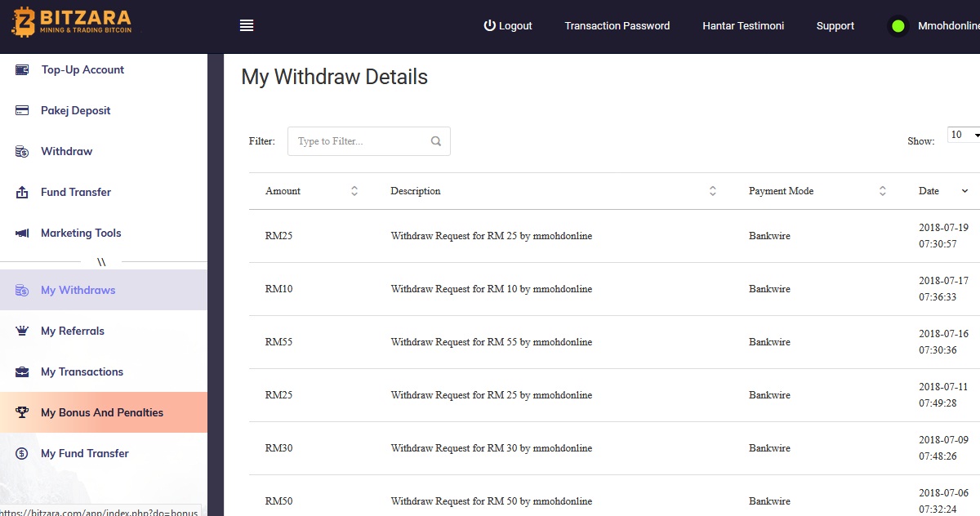Click the megaphone icon beside Marketing Tools
This screenshot has width=980, height=516.
coord(23,233)
